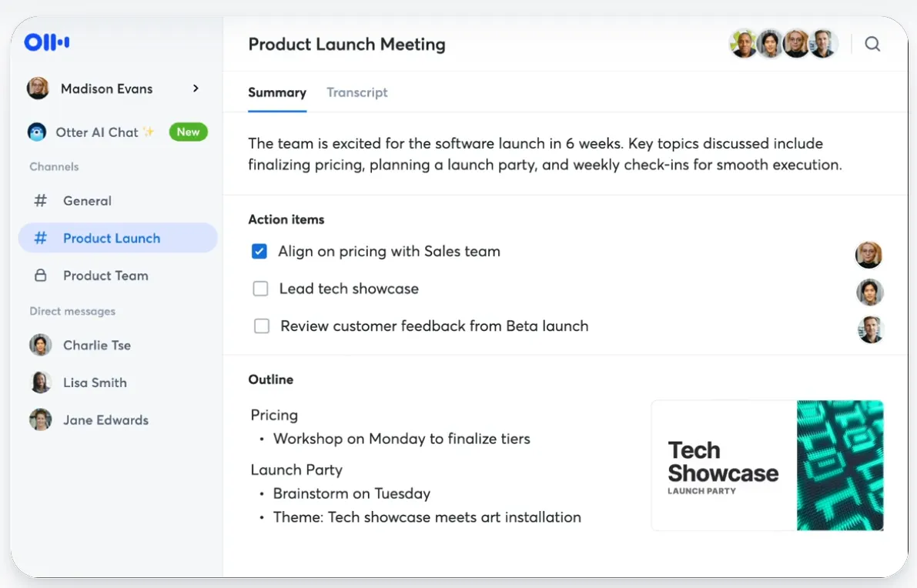Click Lisa Smith's avatar icon
This screenshot has height=588, width=917.
pos(40,383)
